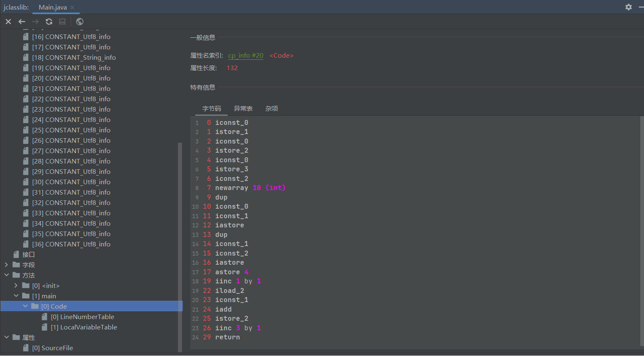Click attribute length value 132
644x356 pixels.
[x=232, y=68]
